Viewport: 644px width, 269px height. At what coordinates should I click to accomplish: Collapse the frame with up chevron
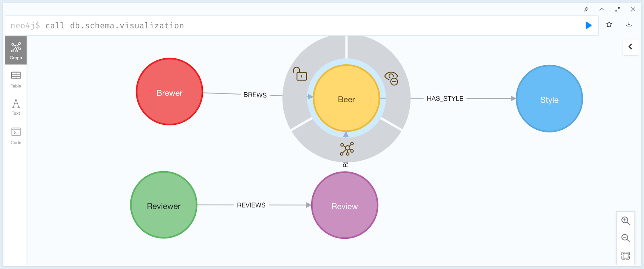coord(602,9)
